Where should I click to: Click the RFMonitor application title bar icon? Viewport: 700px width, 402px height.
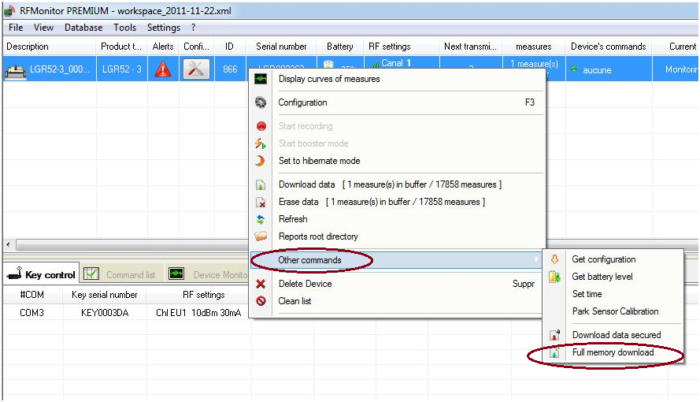tap(10, 10)
